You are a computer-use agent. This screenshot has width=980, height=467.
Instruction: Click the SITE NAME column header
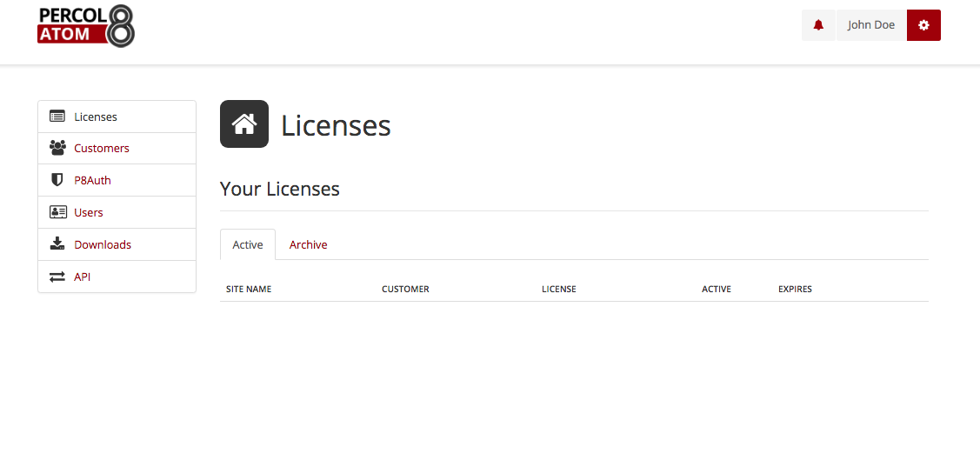click(x=249, y=290)
